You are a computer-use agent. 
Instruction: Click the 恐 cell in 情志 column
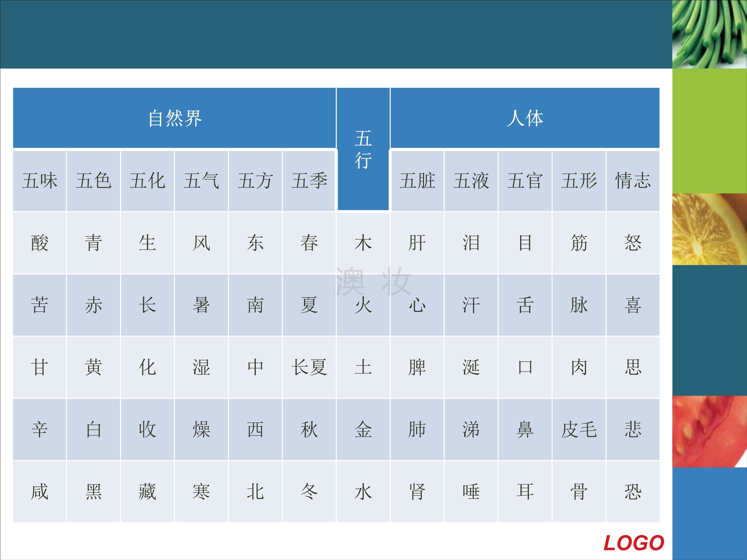(632, 492)
